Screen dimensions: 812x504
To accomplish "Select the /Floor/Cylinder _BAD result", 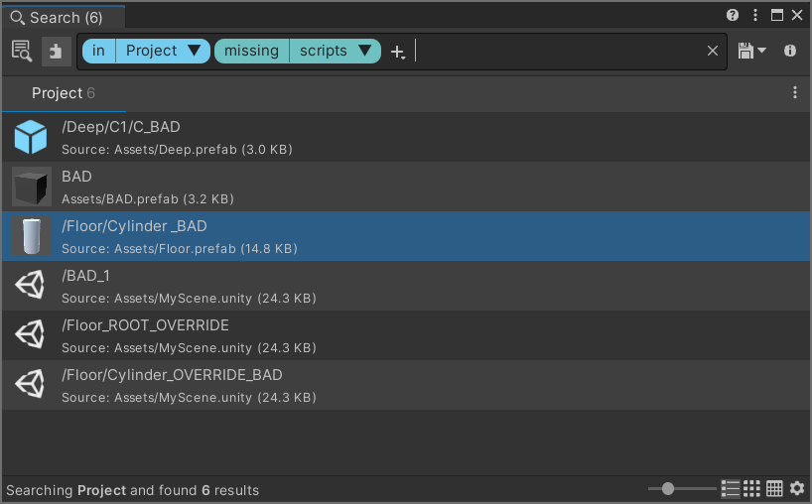I will (x=406, y=236).
